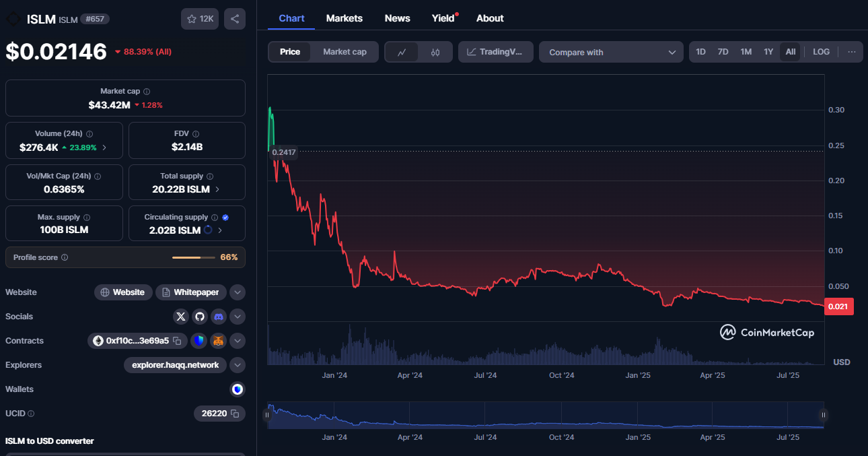The image size is (868, 456).
Task: Set chart range to 7D
Action: pyautogui.click(x=723, y=52)
